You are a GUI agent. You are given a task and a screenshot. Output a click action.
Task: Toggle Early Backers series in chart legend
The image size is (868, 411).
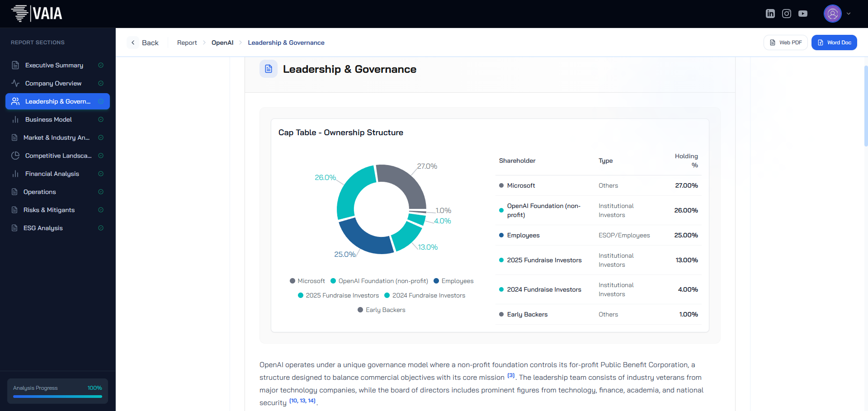tap(382, 310)
